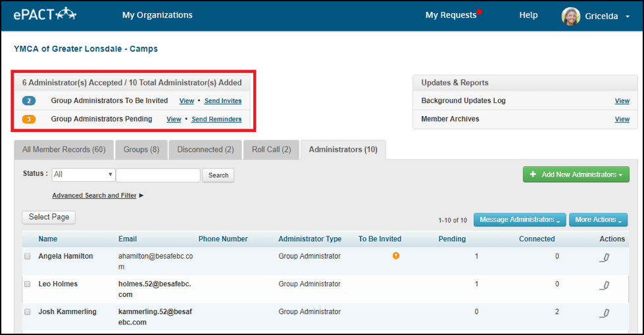Open My Organizations in the top bar
644x335 pixels.
tap(157, 15)
